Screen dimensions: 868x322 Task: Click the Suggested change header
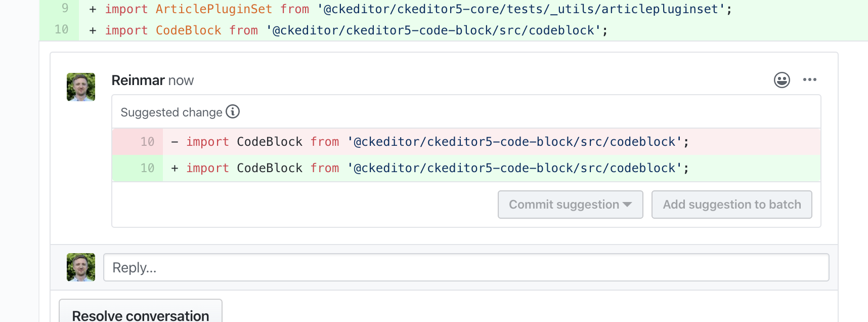[x=171, y=112]
